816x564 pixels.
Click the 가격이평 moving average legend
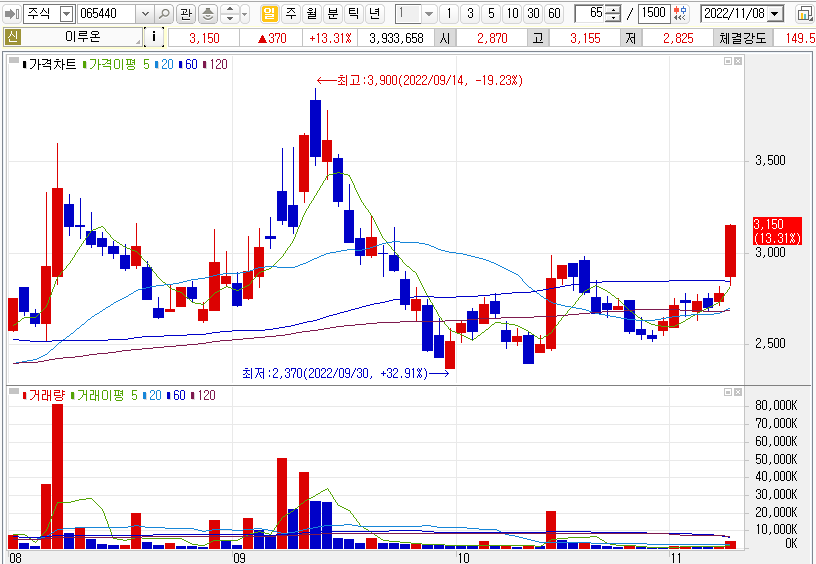(x=112, y=65)
